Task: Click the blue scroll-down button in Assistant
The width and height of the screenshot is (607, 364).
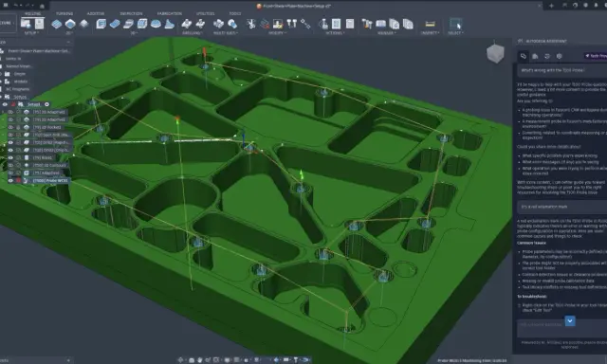Action: tap(570, 321)
